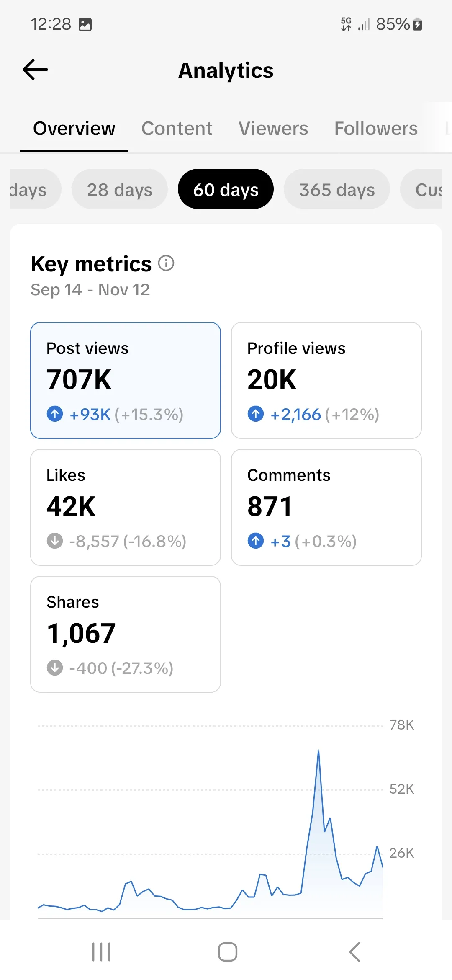Open the Key metrics info icon
452x980 pixels.
click(x=166, y=263)
